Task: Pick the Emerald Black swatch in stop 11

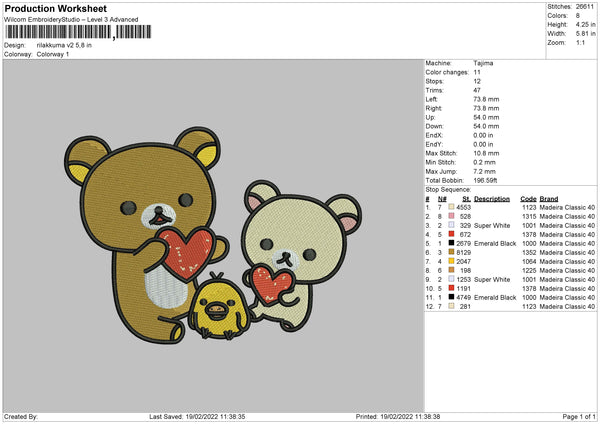Action: (x=451, y=297)
